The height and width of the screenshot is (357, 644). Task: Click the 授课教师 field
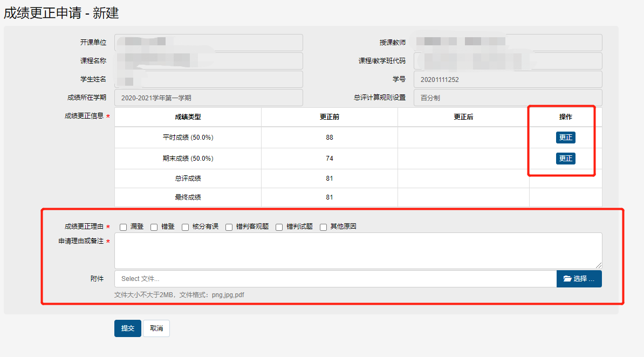(508, 43)
